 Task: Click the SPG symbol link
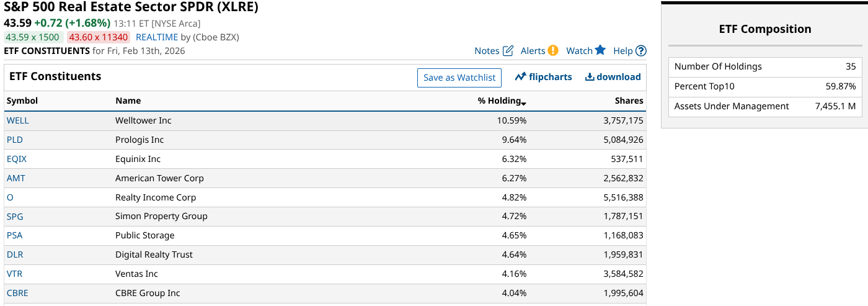point(15,217)
